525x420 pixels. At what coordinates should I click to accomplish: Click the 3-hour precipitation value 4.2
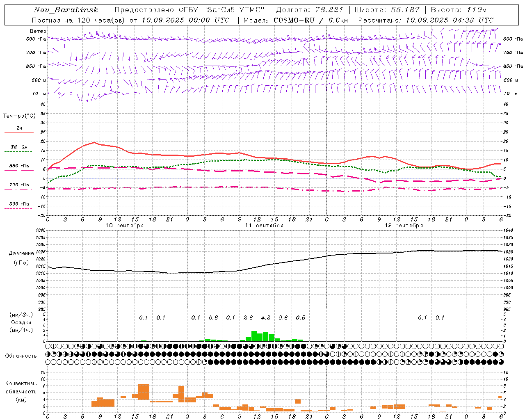point(266,317)
